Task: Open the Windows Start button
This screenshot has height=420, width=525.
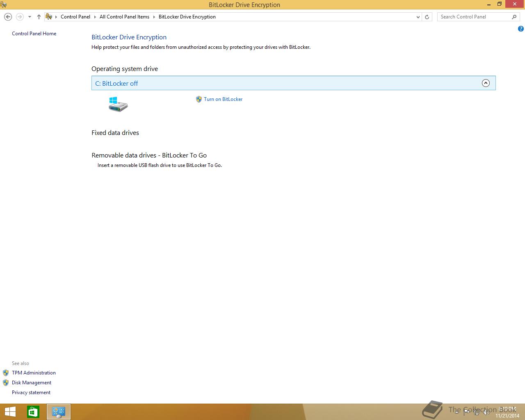Action: (10, 412)
